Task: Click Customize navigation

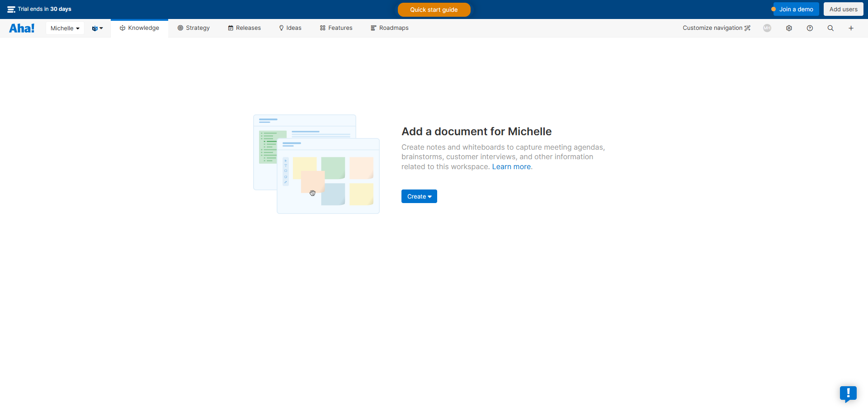Action: pos(716,28)
